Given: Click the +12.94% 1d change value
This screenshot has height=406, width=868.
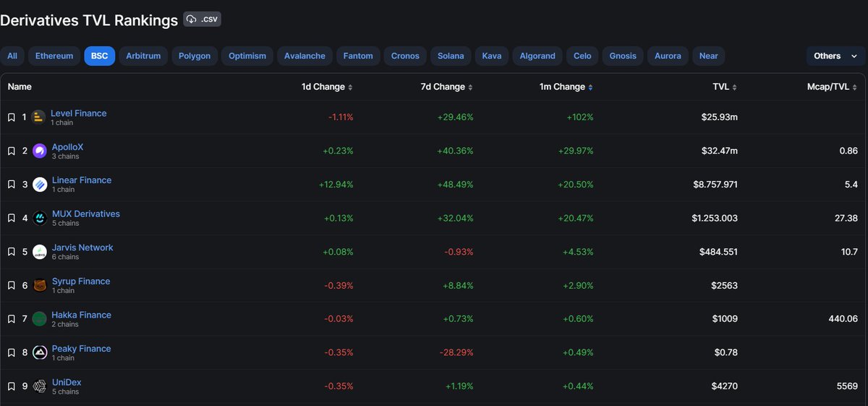Looking at the screenshot, I should pos(336,185).
